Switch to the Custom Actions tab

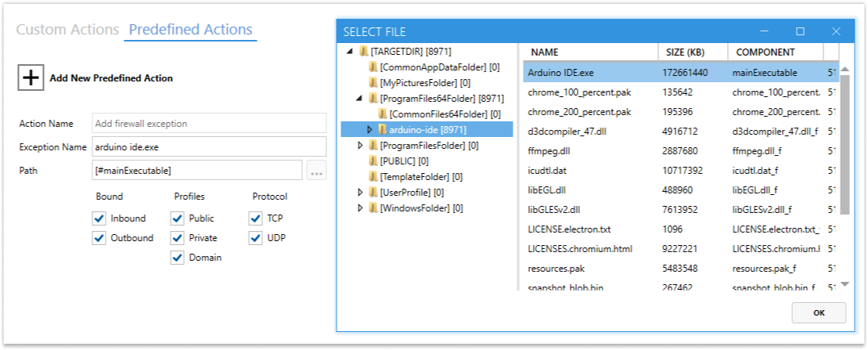(67, 29)
